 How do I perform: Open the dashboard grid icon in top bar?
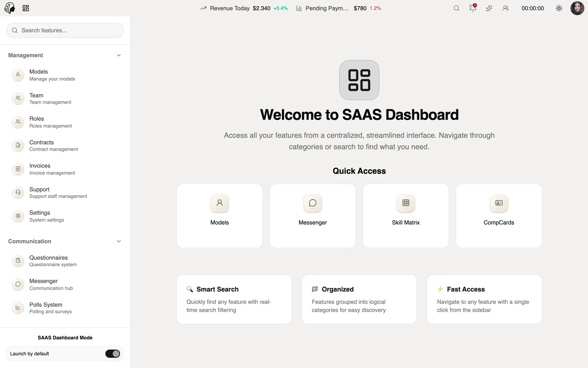(26, 8)
